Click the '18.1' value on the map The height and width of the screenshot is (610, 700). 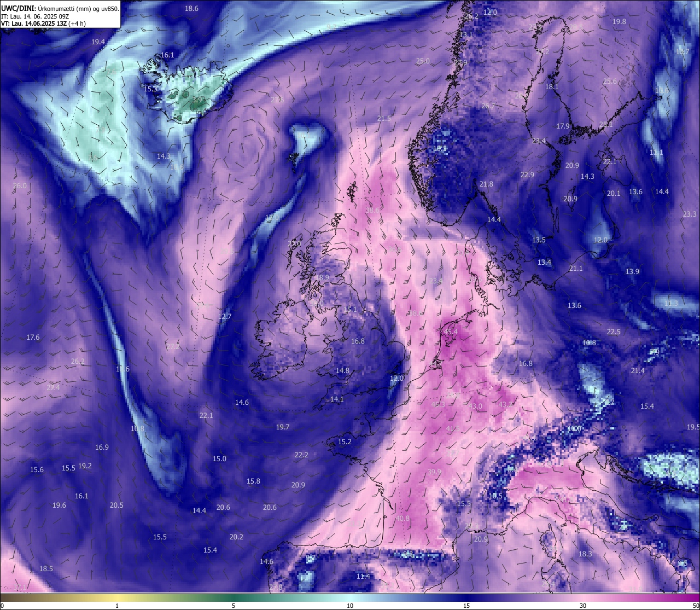552,87
